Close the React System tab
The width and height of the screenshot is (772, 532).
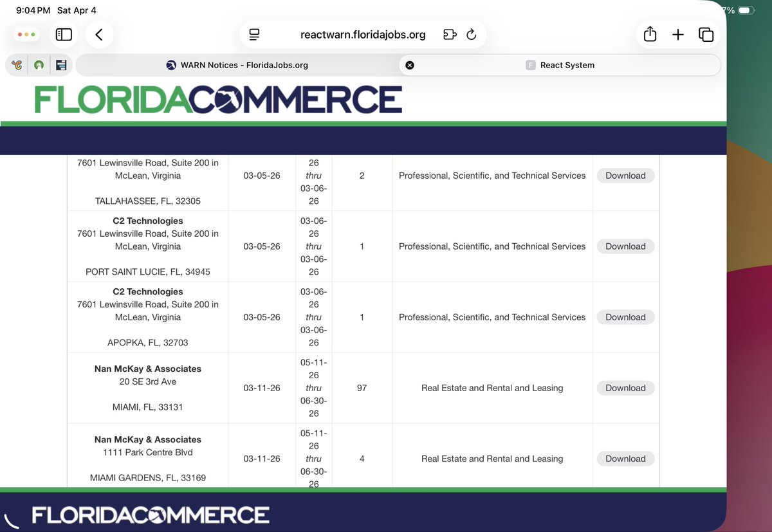click(x=410, y=65)
